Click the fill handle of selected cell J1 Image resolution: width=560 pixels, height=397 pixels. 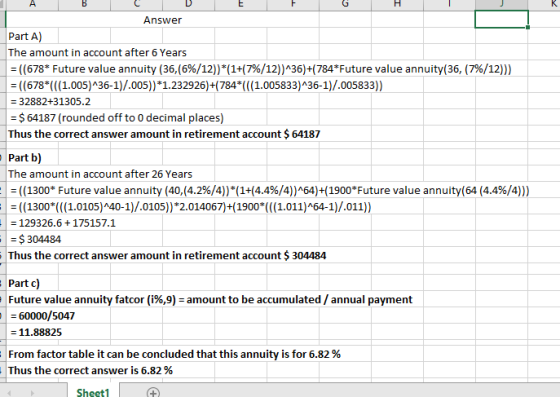528,27
